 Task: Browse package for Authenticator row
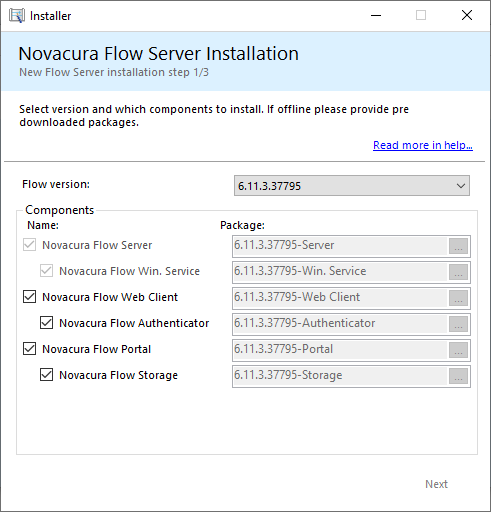pyautogui.click(x=458, y=324)
